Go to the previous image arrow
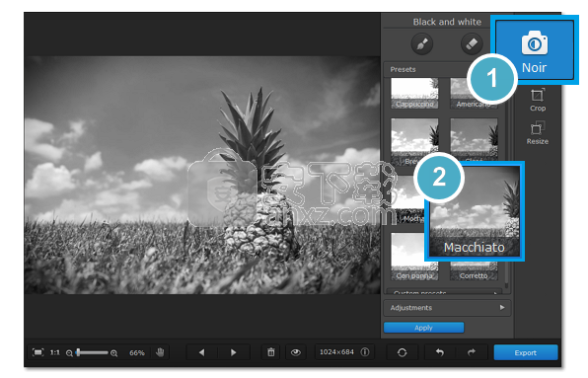This screenshot has height=378, width=588. pyautogui.click(x=201, y=352)
